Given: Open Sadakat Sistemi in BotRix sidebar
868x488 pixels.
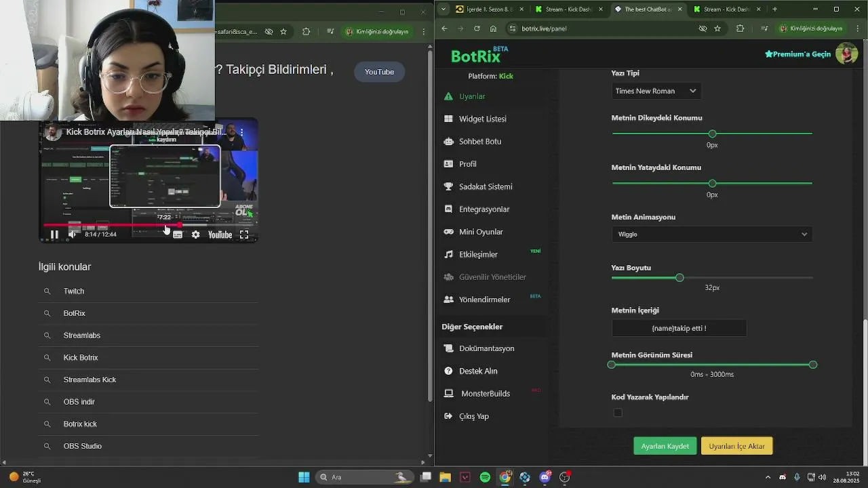Looking at the screenshot, I should pyautogui.click(x=485, y=186).
